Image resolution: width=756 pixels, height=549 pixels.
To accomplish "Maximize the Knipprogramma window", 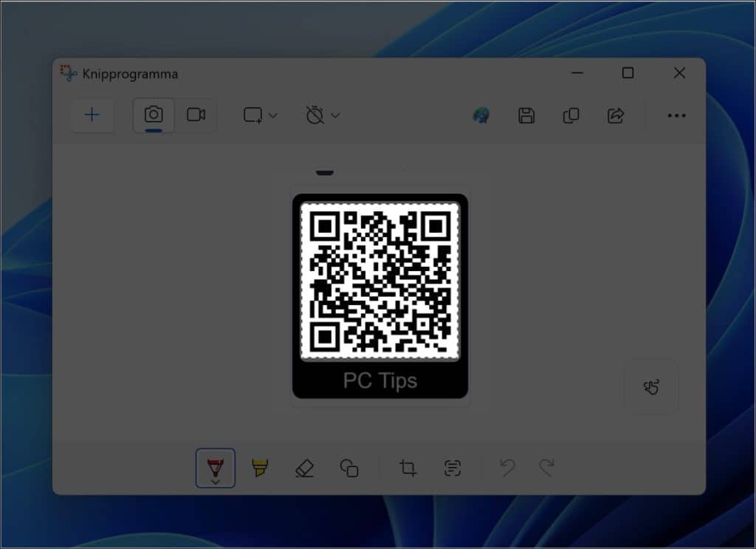I will [x=628, y=73].
